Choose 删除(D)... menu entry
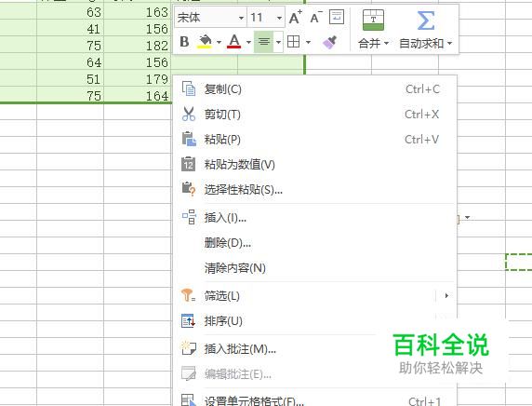 [x=315, y=243]
